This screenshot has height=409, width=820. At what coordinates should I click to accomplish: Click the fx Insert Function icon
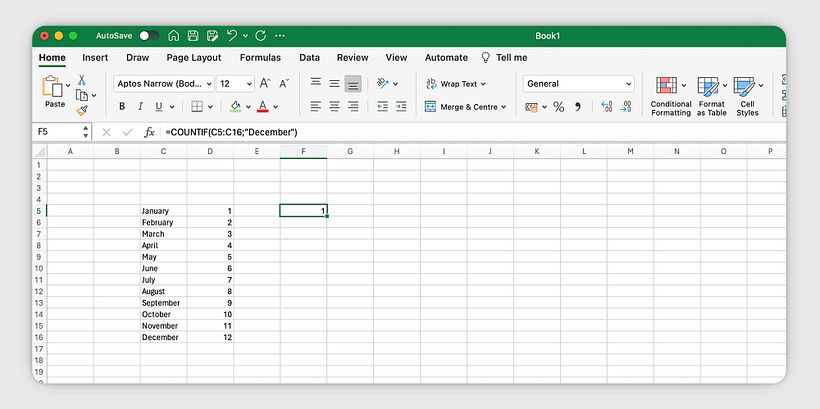149,132
